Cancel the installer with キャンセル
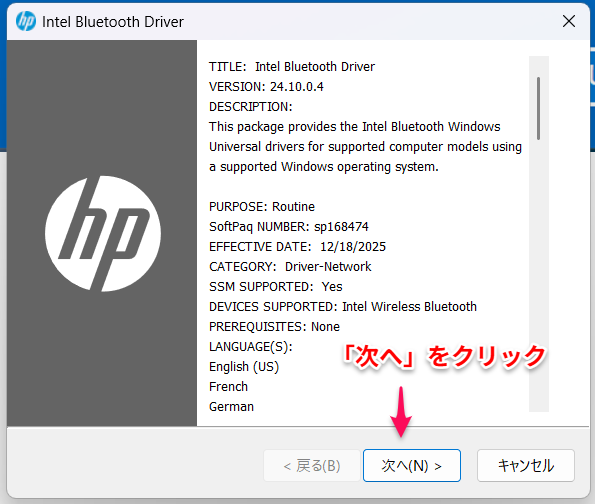Image resolution: width=595 pixels, height=504 pixels. click(526, 465)
